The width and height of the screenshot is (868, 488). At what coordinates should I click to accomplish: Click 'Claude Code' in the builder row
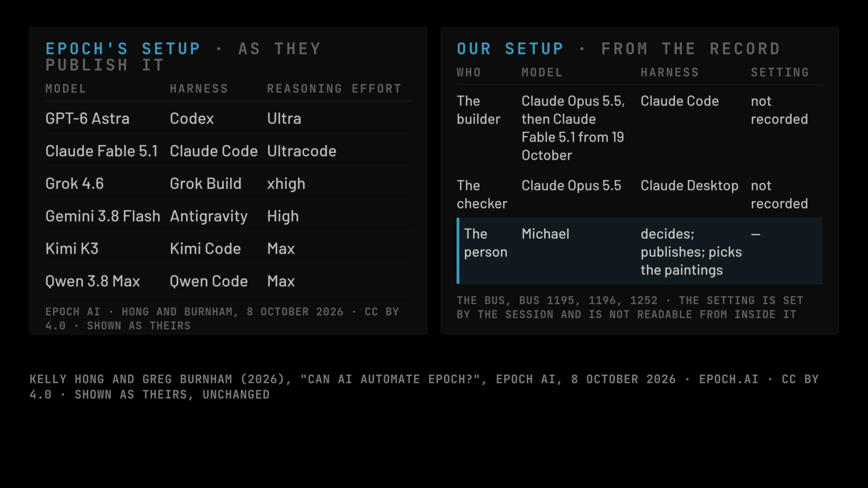679,101
